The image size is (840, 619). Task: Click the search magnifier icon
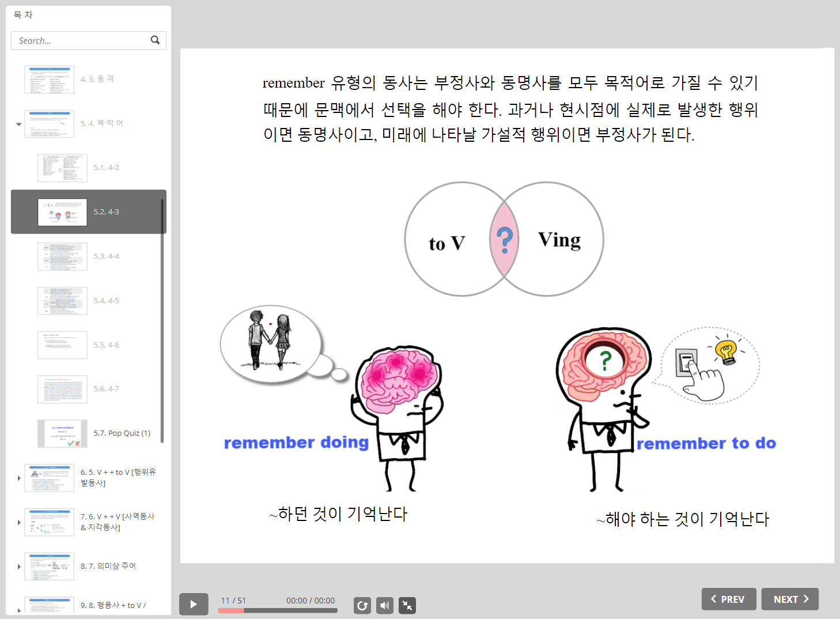(155, 40)
